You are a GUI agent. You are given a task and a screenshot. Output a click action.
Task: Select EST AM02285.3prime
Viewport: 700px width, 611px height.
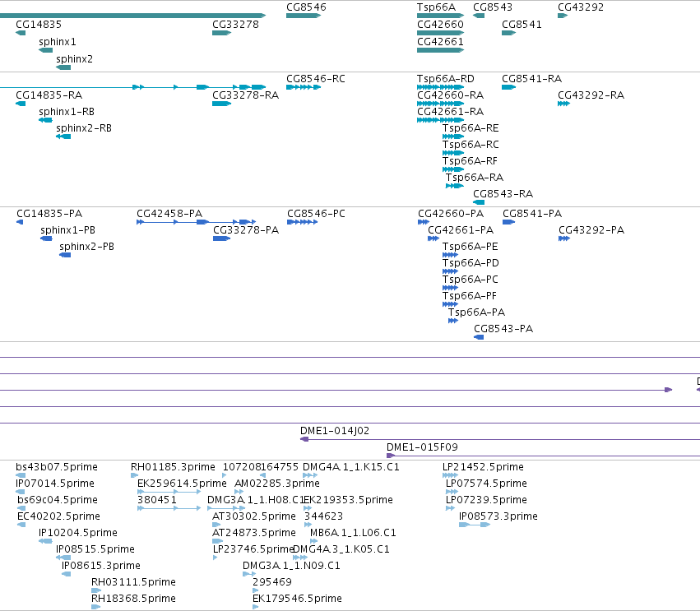239,492
